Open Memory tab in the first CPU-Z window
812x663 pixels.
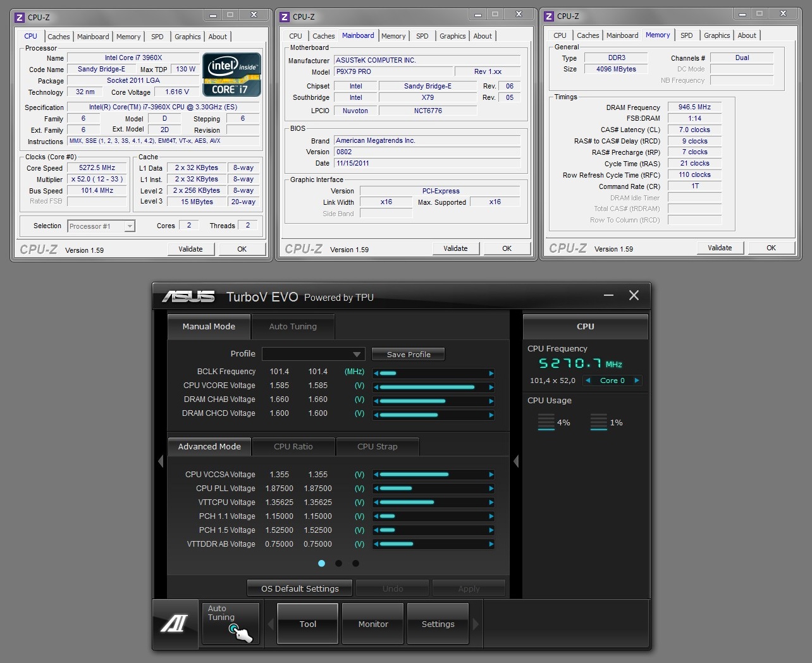[x=128, y=37]
